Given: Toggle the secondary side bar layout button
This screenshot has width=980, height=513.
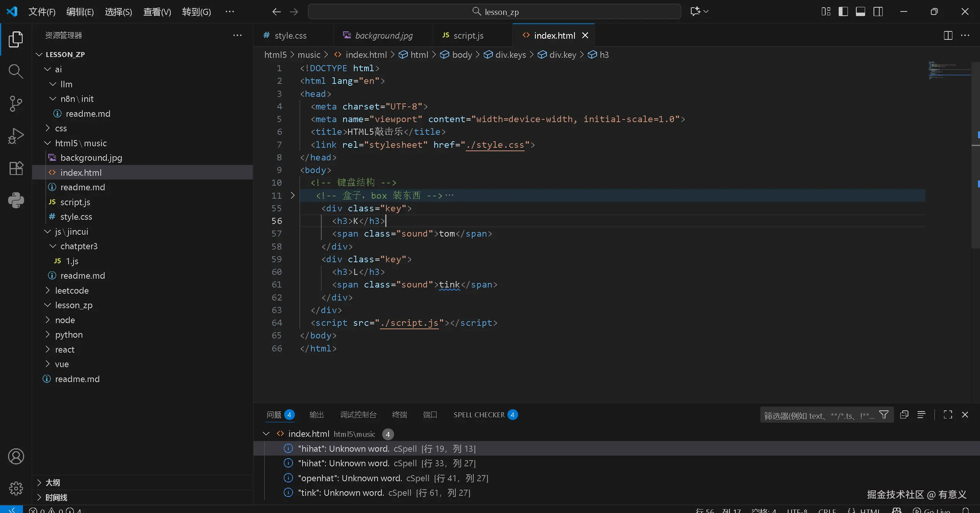Looking at the screenshot, I should tap(878, 11).
